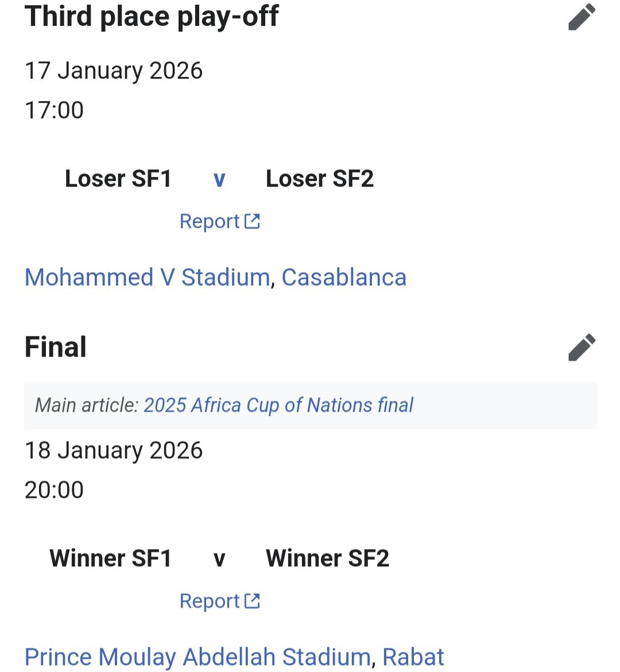The width and height of the screenshot is (620, 672).
Task: Open the Final match Report text link
Action: [209, 601]
